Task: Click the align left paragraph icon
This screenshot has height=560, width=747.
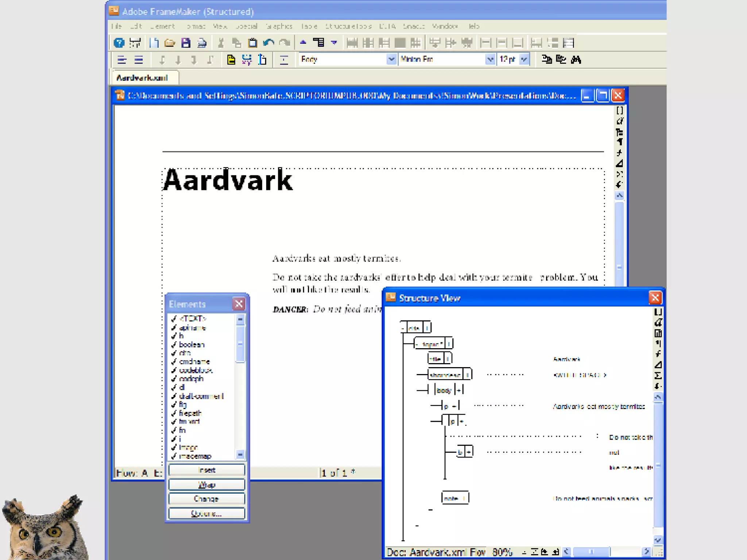Action: click(x=122, y=60)
